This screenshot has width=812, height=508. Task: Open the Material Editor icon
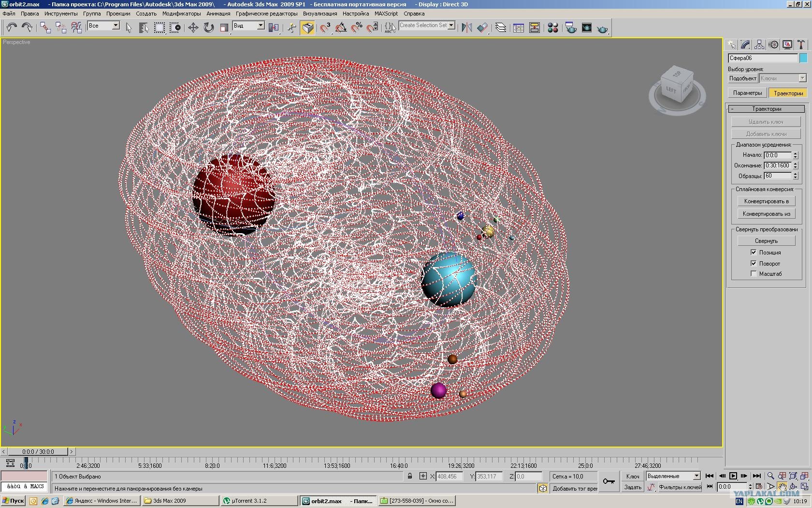click(x=553, y=28)
